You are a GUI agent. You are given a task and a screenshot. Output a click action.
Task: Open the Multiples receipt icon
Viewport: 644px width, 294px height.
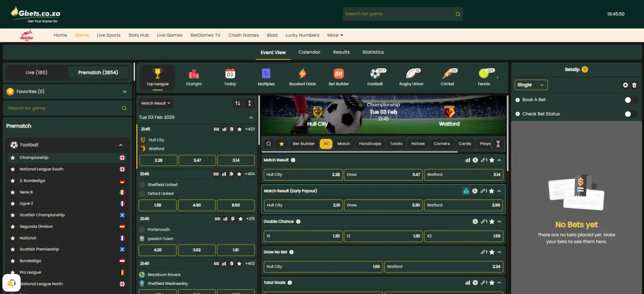coord(266,74)
